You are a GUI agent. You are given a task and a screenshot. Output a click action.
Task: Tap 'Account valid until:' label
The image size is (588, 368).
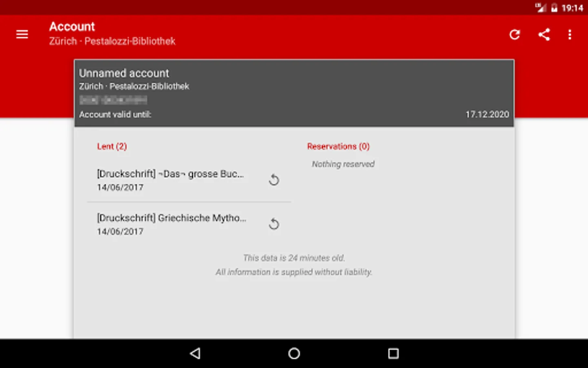click(115, 114)
